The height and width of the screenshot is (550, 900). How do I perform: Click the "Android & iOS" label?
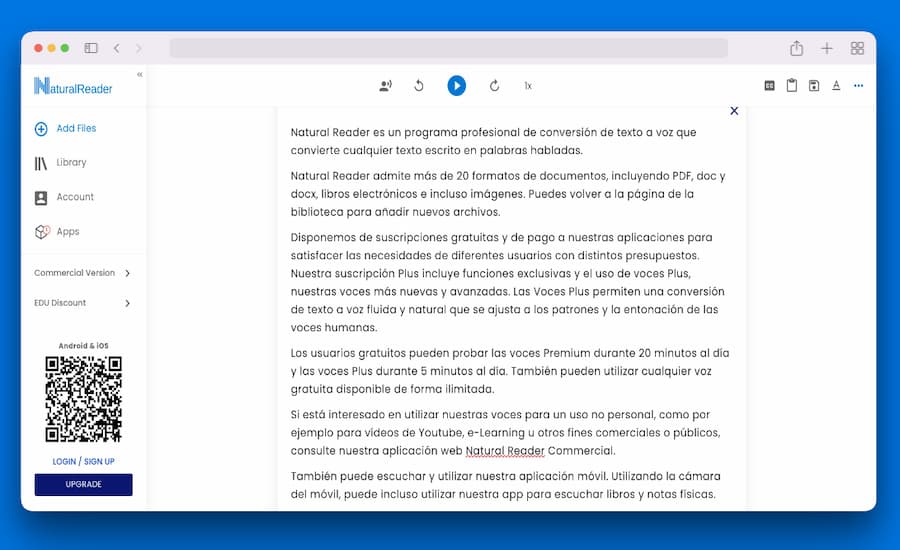point(84,346)
